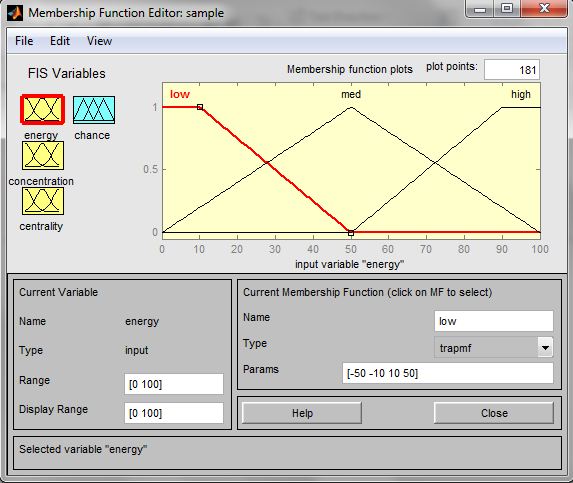Click the Close button
The width and height of the screenshot is (573, 483).
pyautogui.click(x=494, y=413)
